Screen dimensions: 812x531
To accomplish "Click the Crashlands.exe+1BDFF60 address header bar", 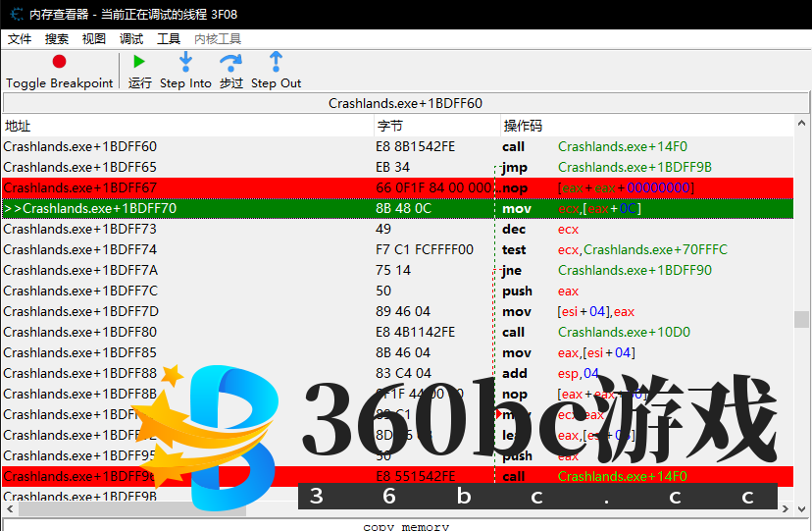I will pyautogui.click(x=405, y=103).
